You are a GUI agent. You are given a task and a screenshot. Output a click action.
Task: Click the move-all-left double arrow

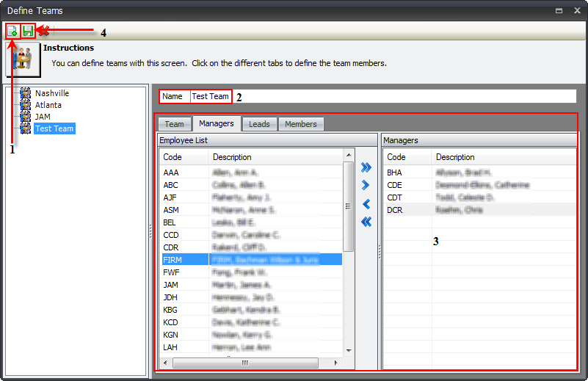(366, 222)
